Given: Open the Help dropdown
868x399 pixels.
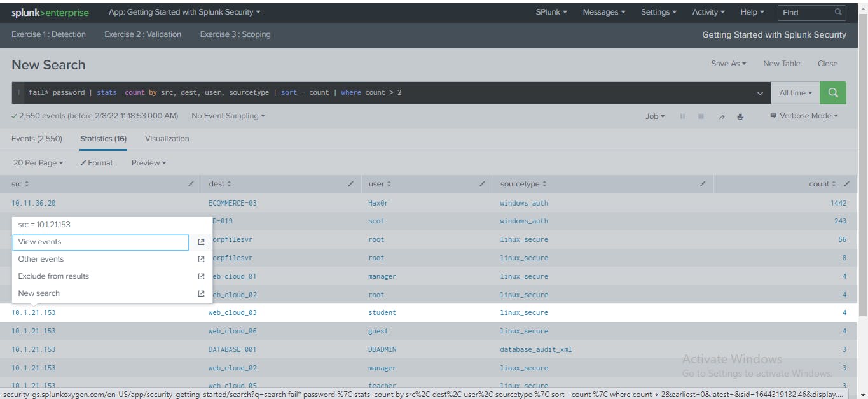Looking at the screenshot, I should (752, 12).
